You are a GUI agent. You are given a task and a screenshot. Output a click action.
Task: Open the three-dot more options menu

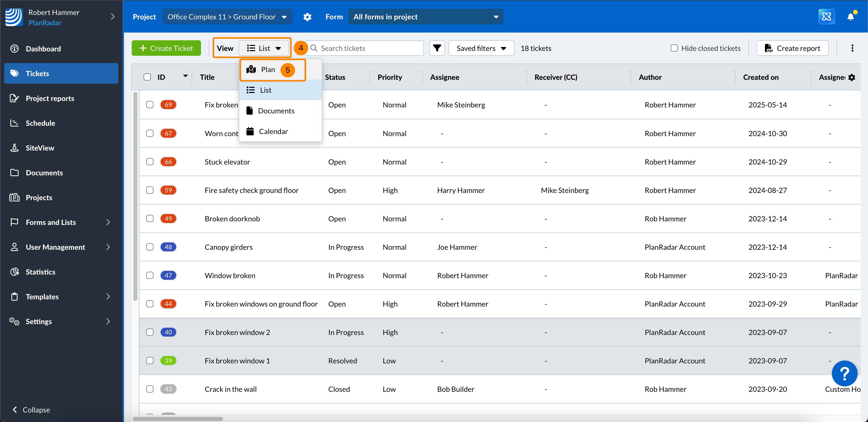(x=852, y=48)
